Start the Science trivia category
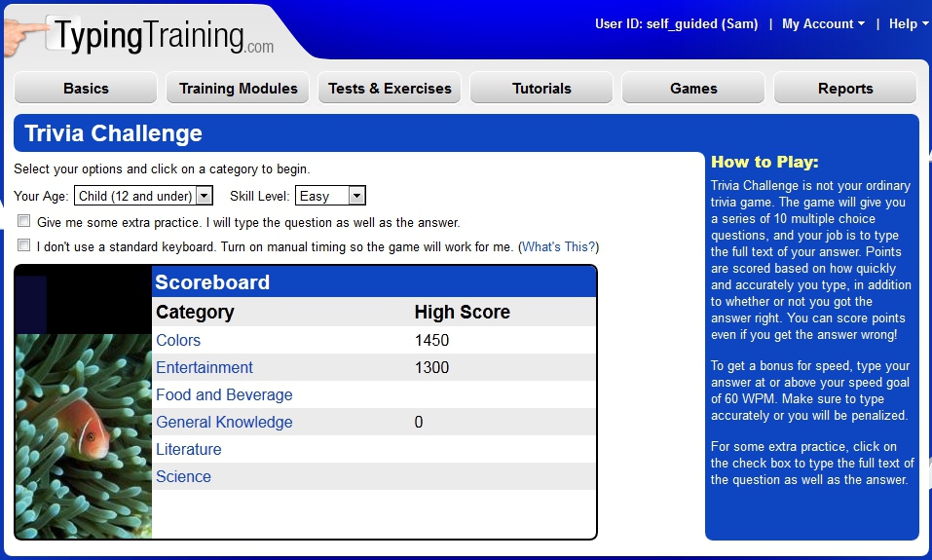 click(x=183, y=476)
